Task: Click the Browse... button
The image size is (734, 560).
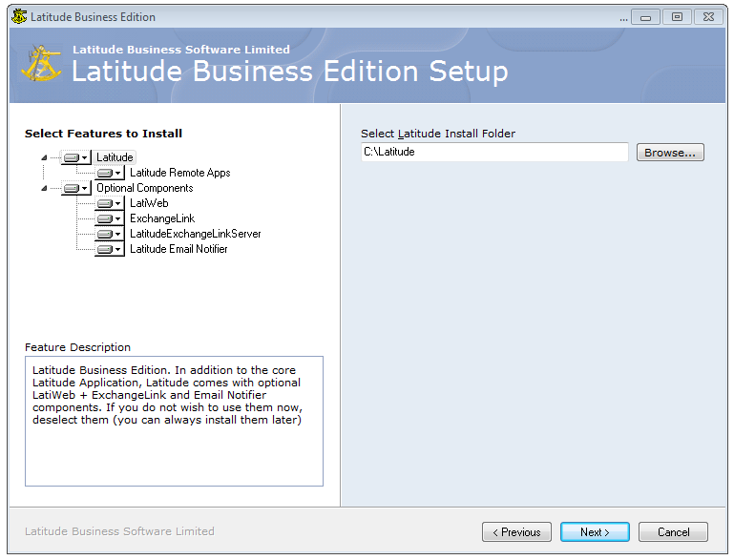Action: (x=670, y=153)
